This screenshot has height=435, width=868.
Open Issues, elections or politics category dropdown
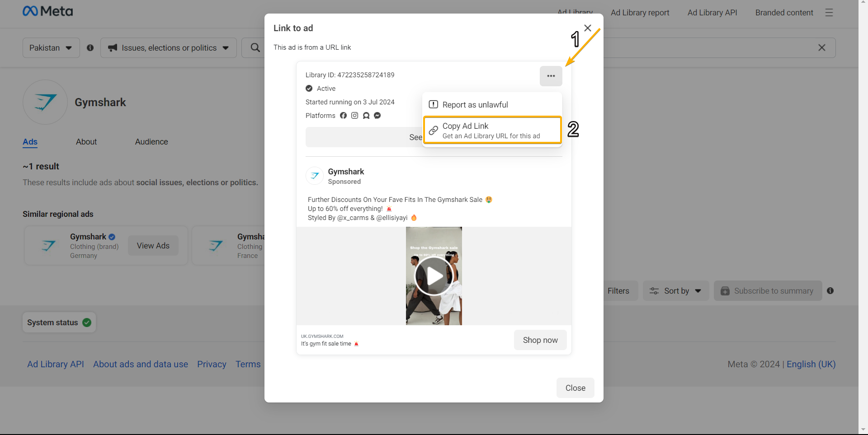pyautogui.click(x=169, y=48)
